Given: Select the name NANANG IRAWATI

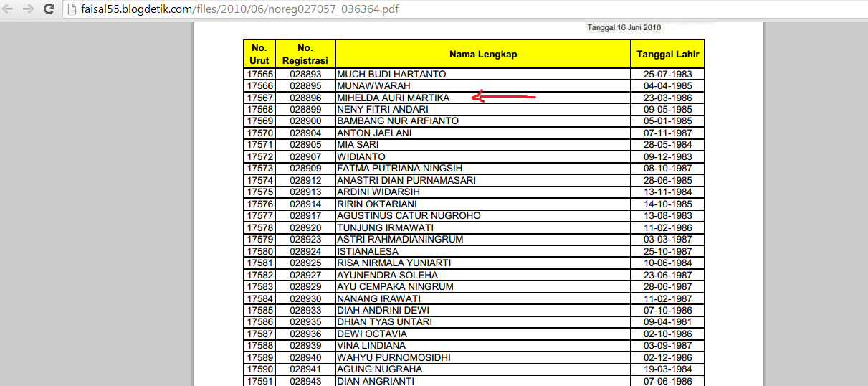Looking at the screenshot, I should 381,298.
